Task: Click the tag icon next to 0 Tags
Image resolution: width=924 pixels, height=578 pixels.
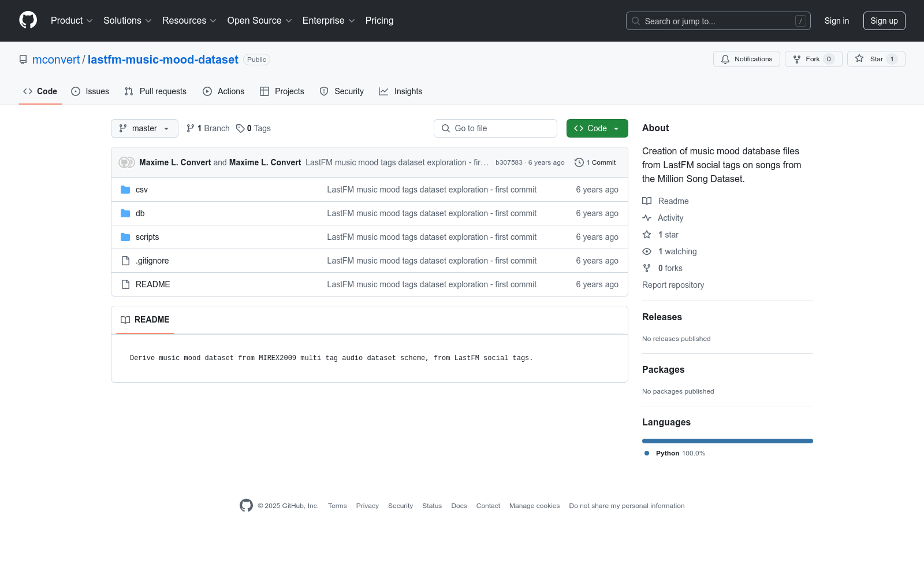Action: (x=240, y=128)
